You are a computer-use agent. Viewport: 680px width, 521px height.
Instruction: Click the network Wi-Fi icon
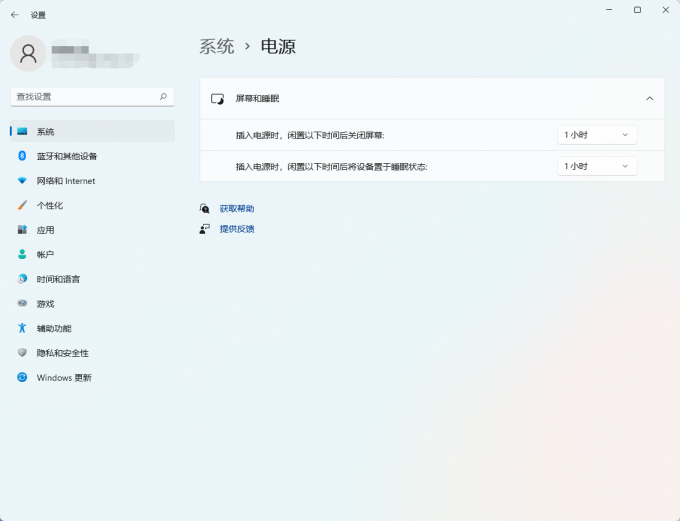[22, 180]
